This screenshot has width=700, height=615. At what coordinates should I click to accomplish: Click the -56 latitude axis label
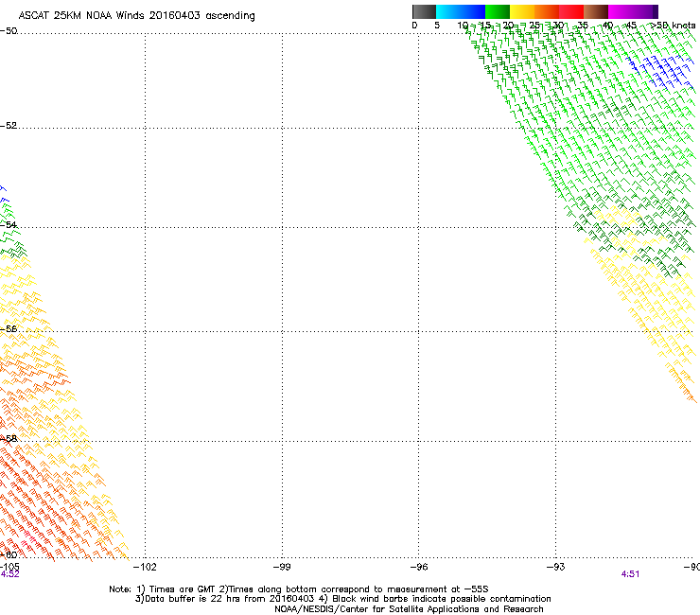tap(9, 328)
